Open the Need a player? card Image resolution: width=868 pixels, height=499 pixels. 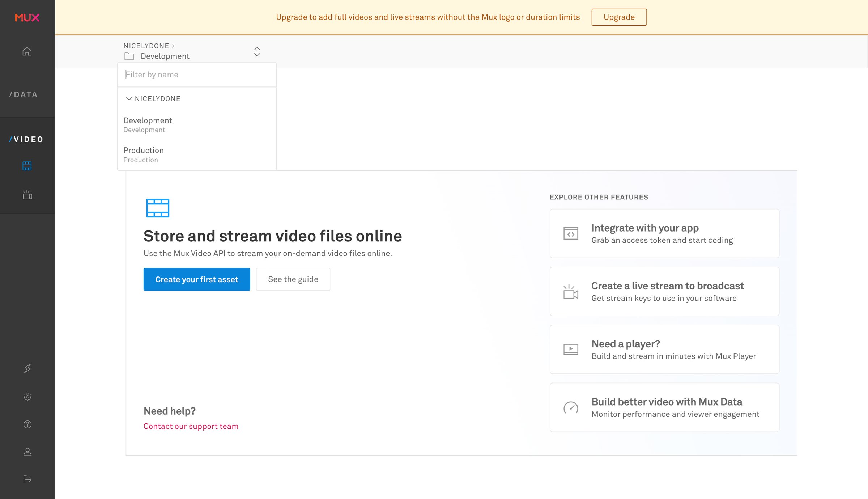[x=664, y=350]
